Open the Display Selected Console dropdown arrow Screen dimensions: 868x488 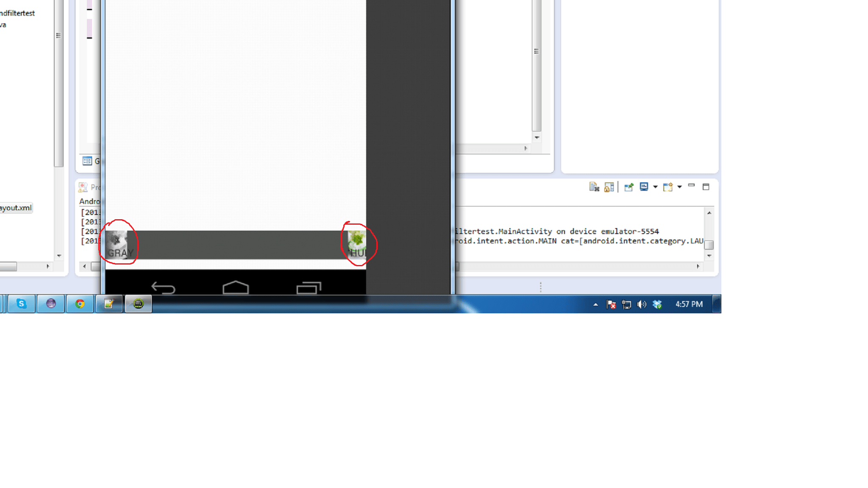pos(655,187)
